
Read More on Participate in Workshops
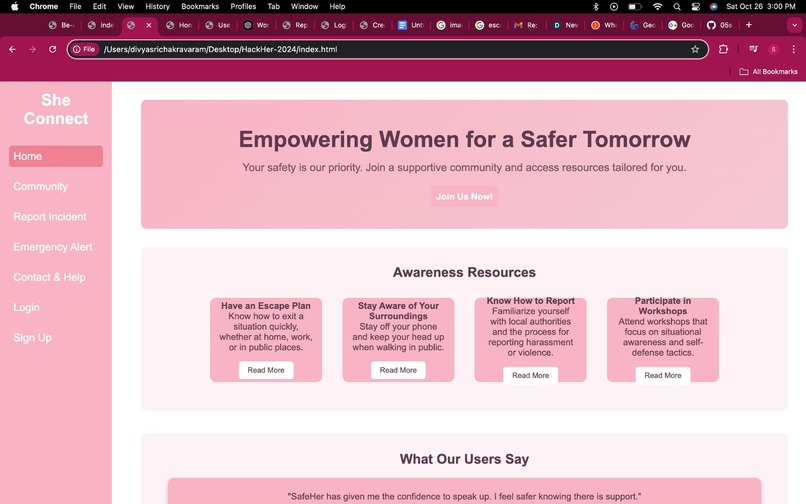(663, 375)
